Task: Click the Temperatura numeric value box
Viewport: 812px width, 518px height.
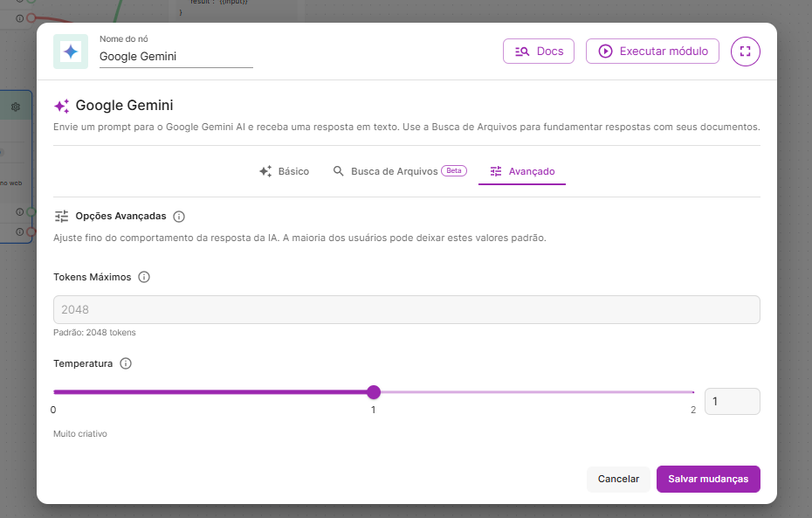Action: (732, 402)
